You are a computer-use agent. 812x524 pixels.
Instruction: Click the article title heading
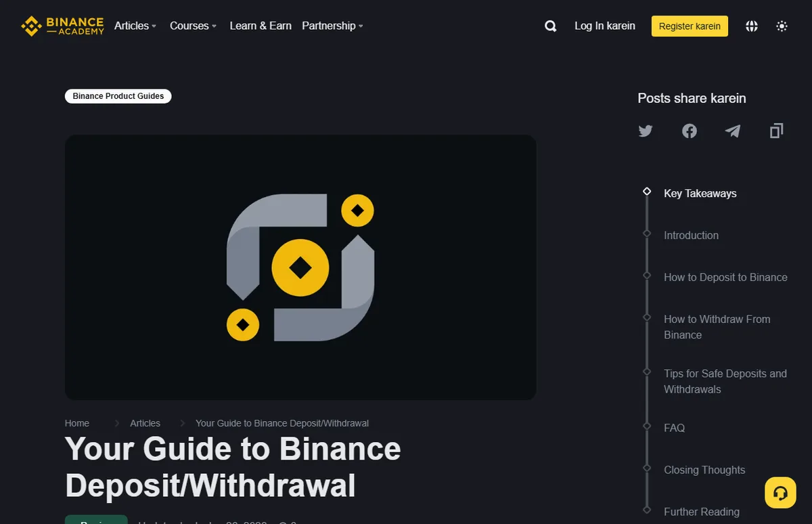point(233,467)
